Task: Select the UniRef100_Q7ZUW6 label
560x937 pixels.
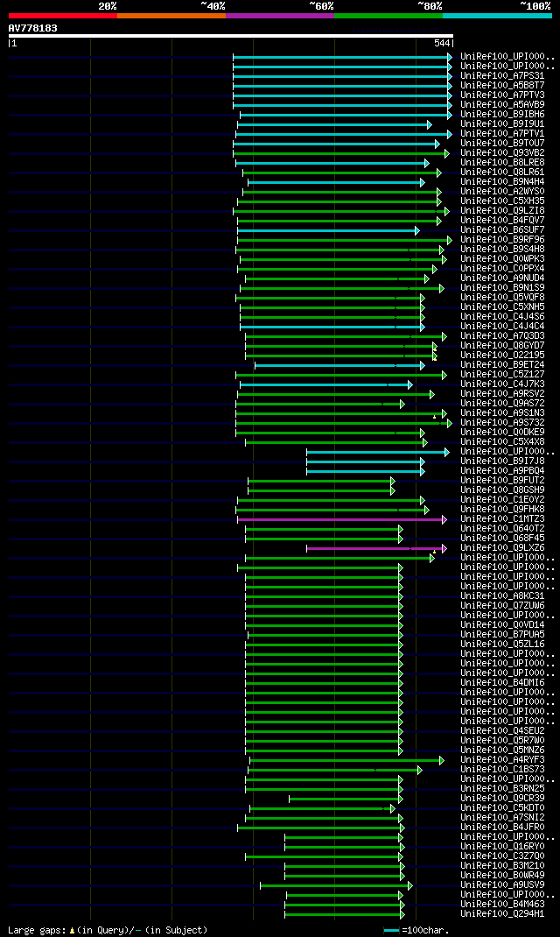Action: (x=502, y=605)
